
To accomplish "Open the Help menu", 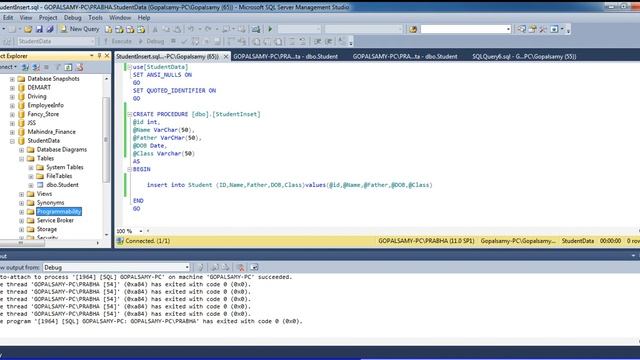I will 144,18.
